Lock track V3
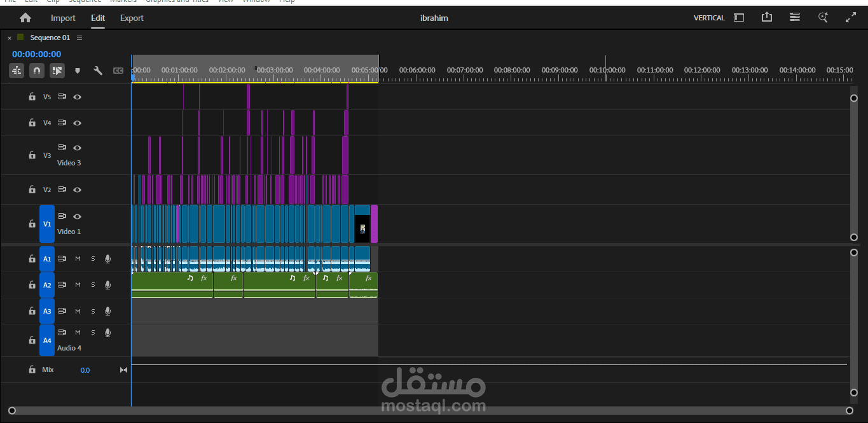The width and height of the screenshot is (868, 423). pos(32,155)
